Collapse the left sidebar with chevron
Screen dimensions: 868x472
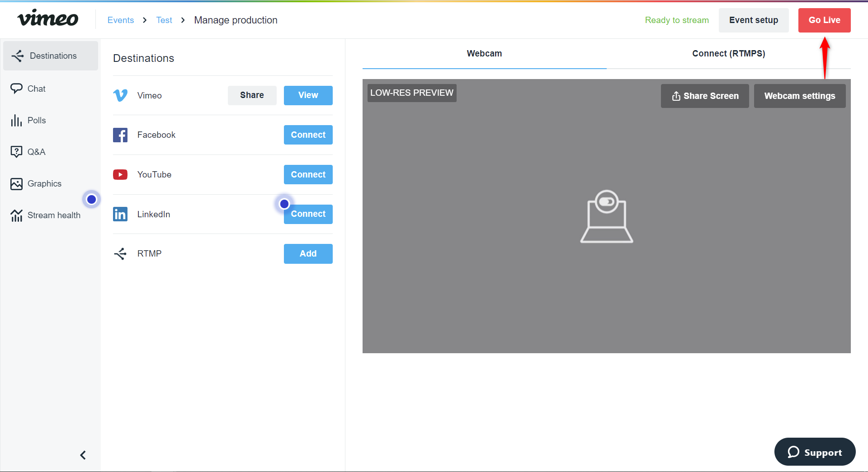[x=83, y=455]
